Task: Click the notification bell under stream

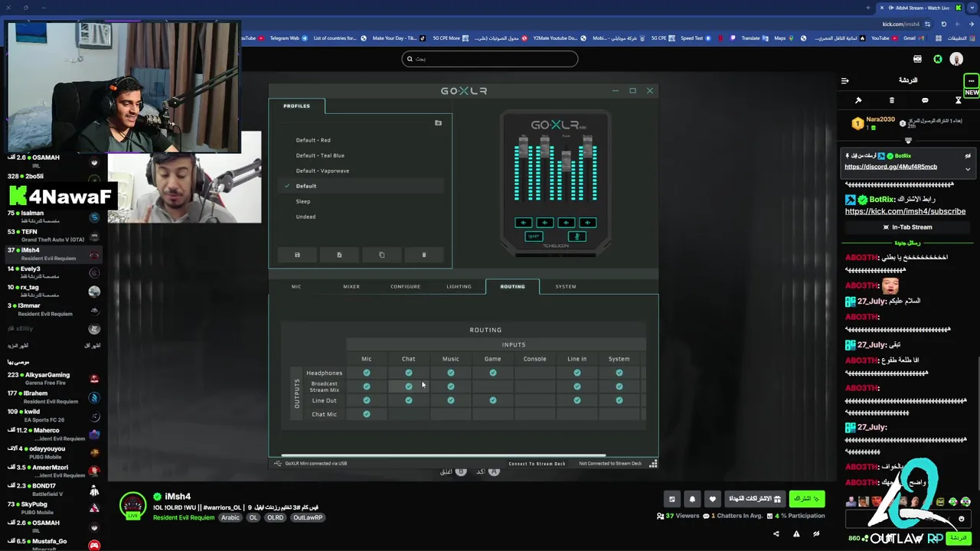Action: pos(692,499)
